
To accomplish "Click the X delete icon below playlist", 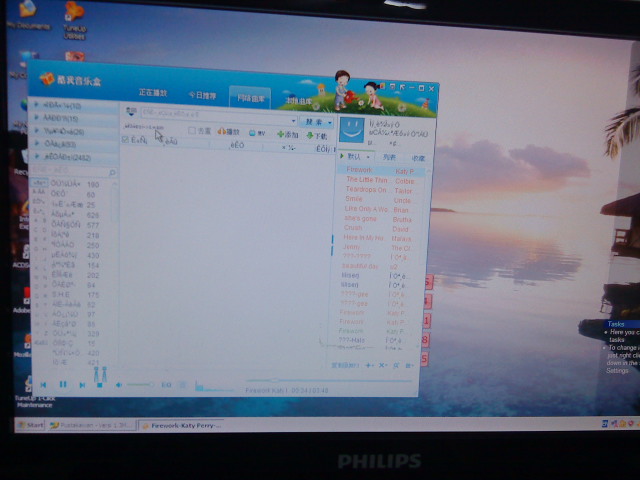I will click(382, 365).
